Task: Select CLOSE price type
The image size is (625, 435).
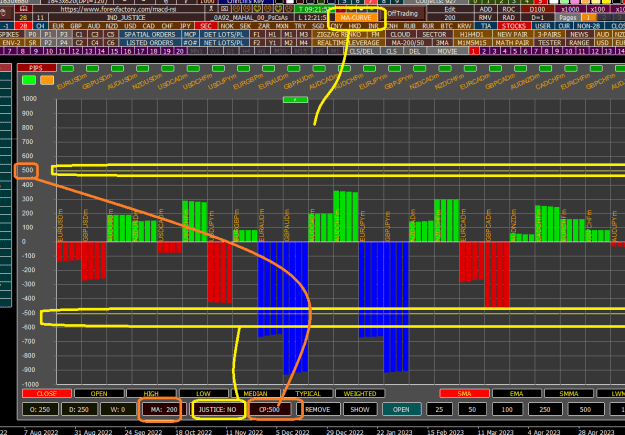Action: (47, 394)
